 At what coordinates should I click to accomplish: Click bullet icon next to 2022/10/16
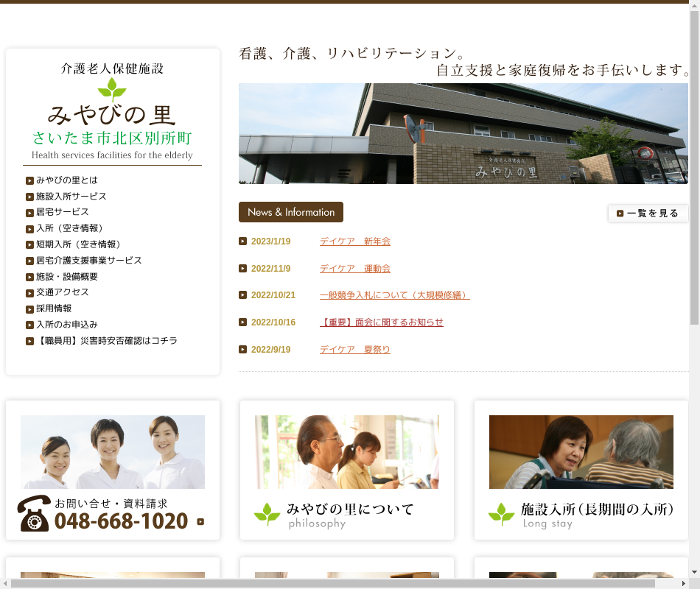[x=243, y=322]
